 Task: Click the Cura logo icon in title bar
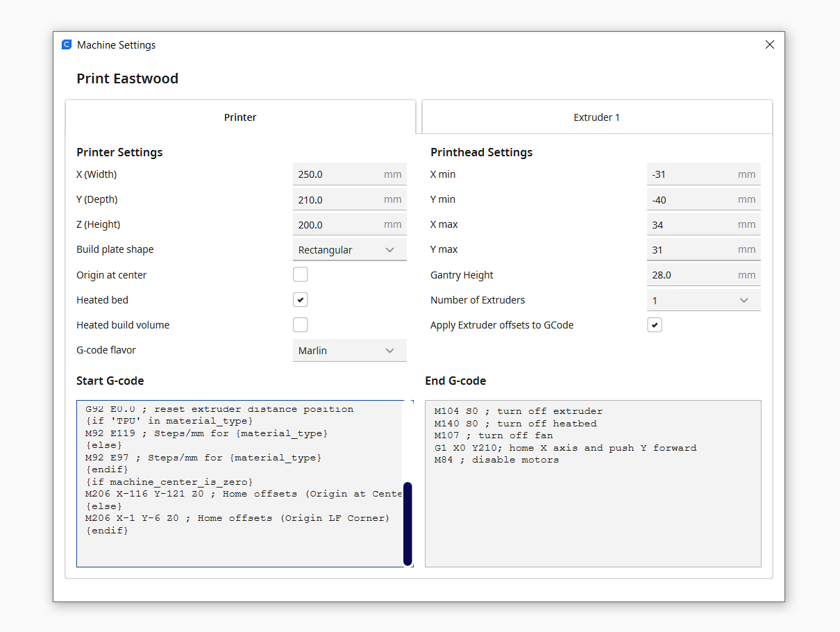67,44
